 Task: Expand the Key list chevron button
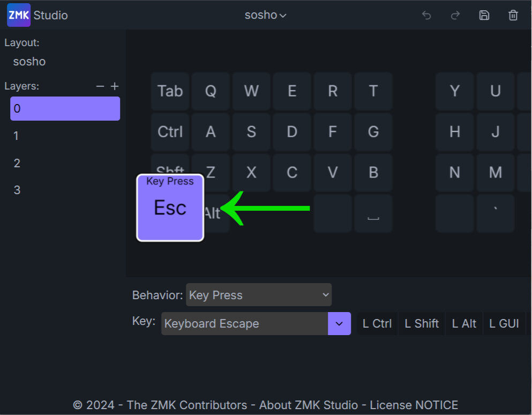tap(339, 323)
